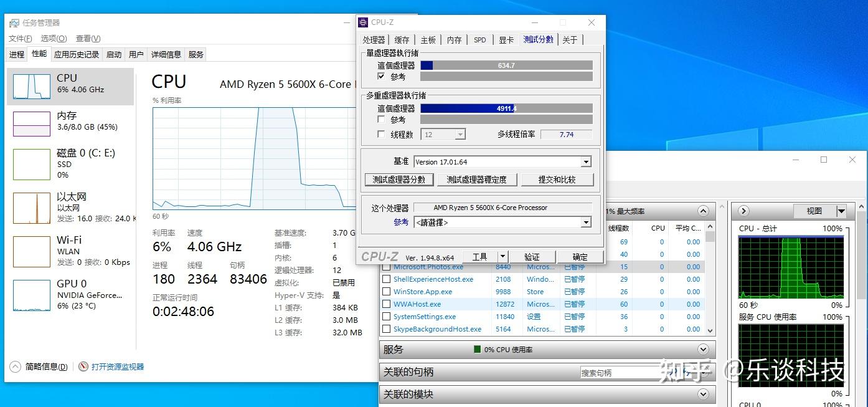The width and height of the screenshot is (868, 407).
Task: Expand the 关联的句柄 section chevron
Action: point(704,372)
